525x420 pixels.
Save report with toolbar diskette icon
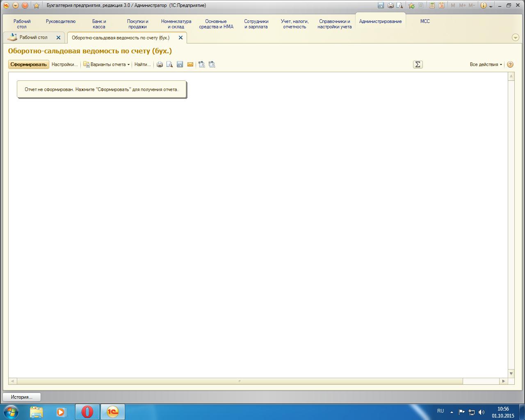180,64
